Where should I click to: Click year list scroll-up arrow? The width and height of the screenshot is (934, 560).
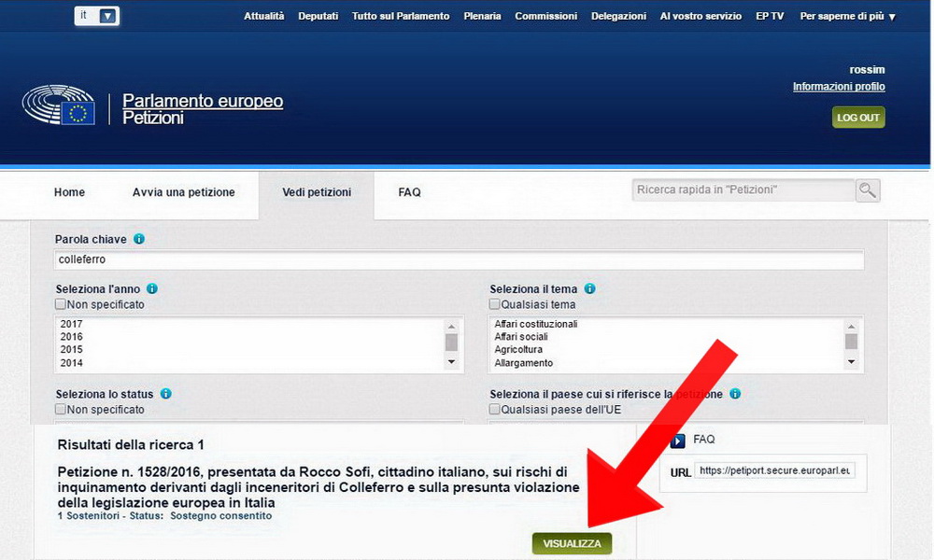pos(451,326)
